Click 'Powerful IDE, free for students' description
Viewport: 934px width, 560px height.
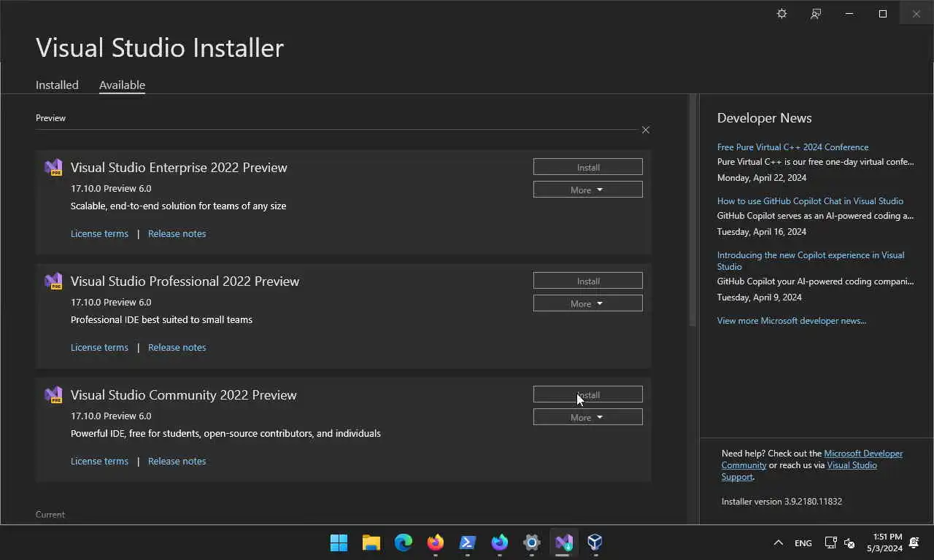pyautogui.click(x=225, y=433)
